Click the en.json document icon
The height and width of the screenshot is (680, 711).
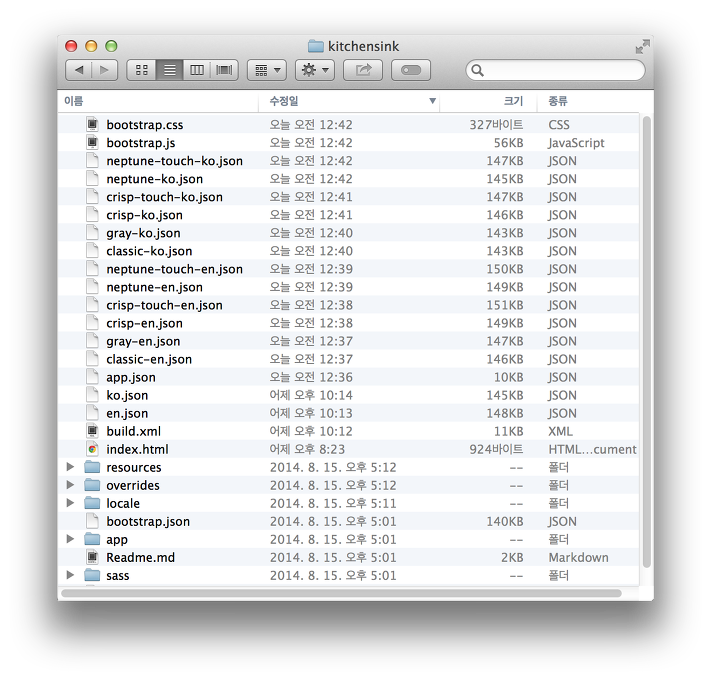click(93, 413)
